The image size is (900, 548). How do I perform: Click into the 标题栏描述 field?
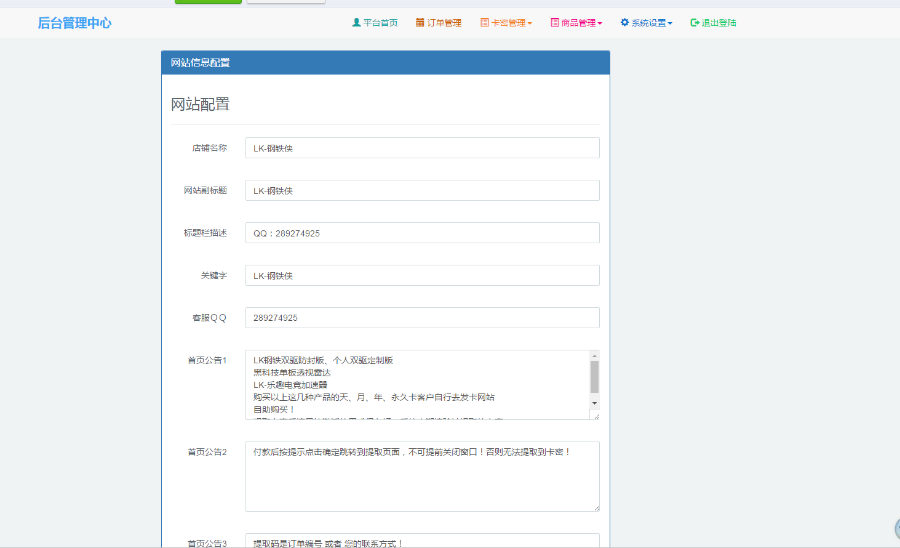tap(422, 233)
